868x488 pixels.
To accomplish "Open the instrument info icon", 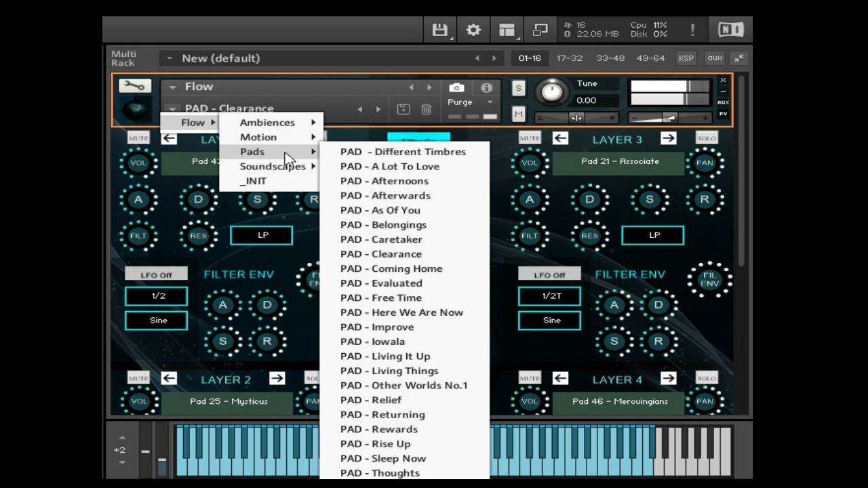I will [486, 87].
